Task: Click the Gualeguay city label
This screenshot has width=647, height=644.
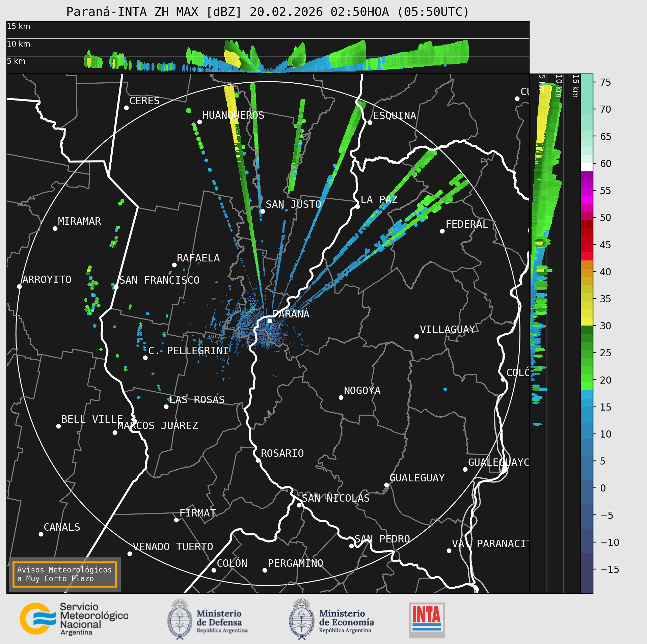Action: [x=417, y=478]
